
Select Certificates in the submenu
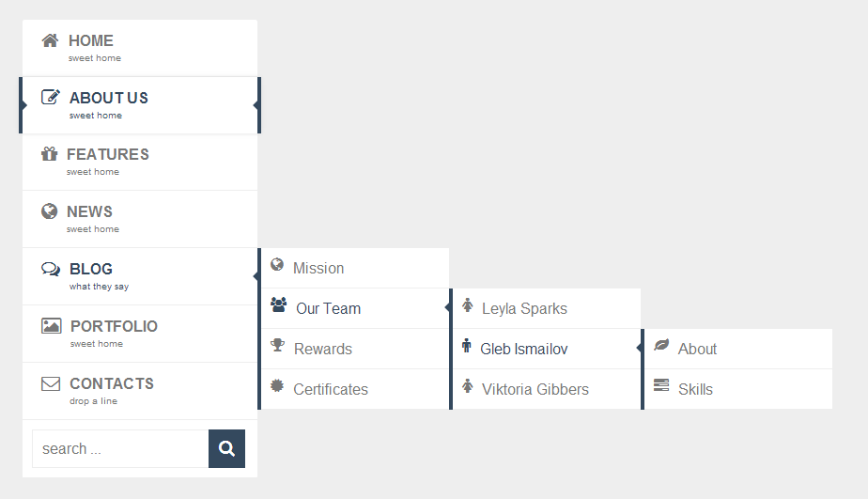tap(331, 390)
